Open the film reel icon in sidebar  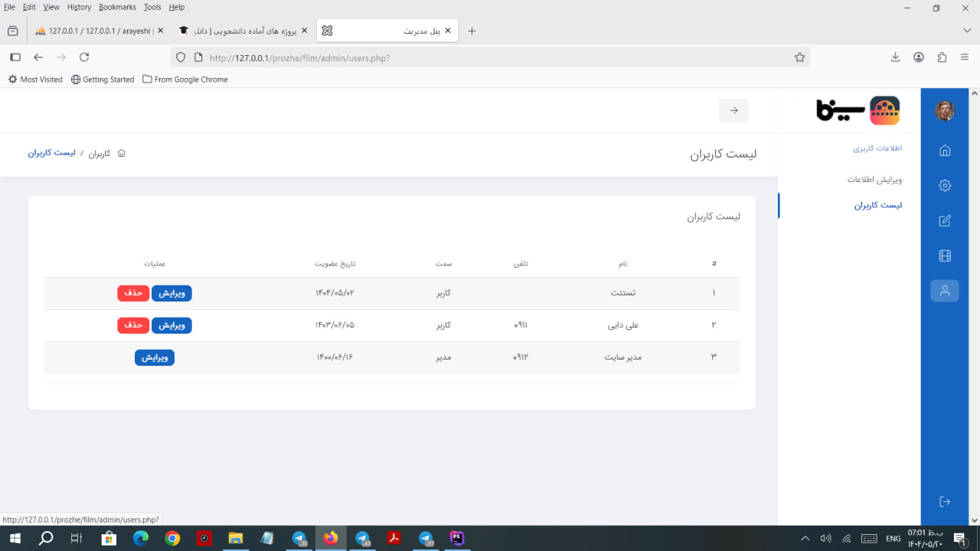(x=945, y=256)
